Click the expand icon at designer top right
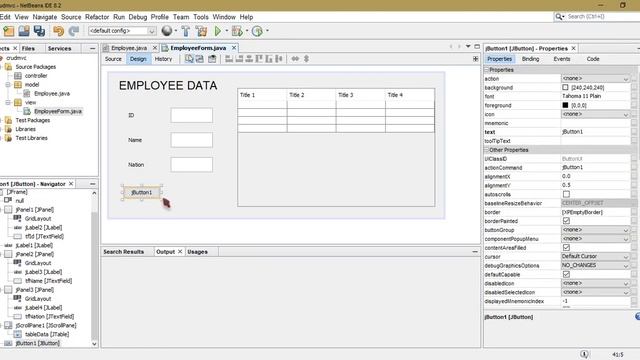 (x=476, y=59)
